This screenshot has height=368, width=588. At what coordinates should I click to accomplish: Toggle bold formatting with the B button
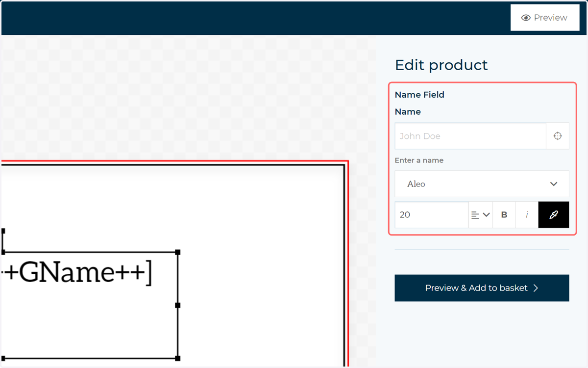coord(504,215)
